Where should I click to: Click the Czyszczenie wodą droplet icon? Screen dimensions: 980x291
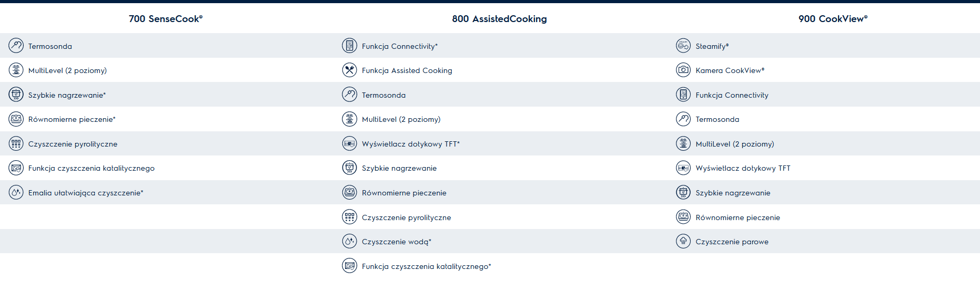coord(350,242)
